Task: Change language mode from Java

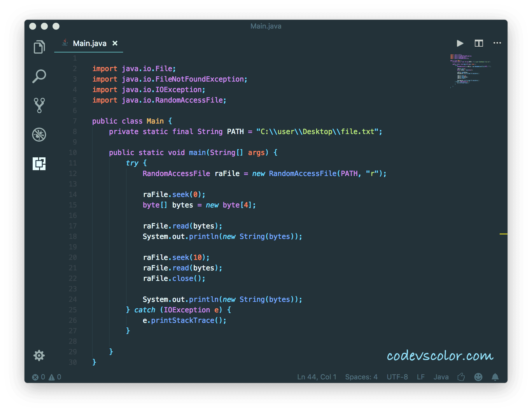Action: (x=441, y=377)
